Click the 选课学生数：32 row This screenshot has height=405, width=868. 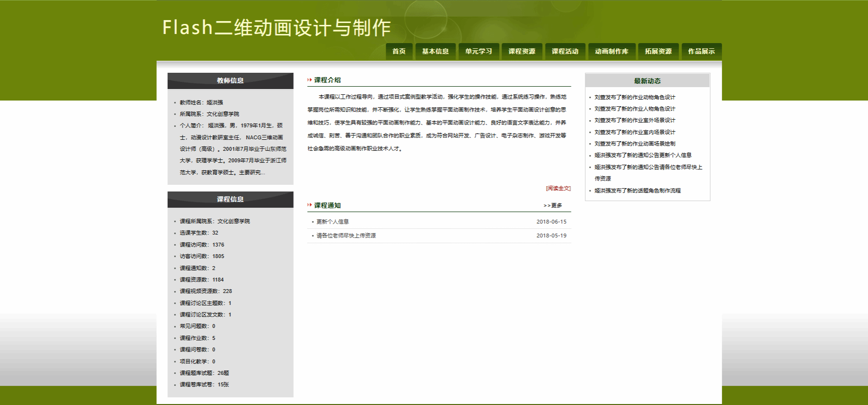[199, 233]
